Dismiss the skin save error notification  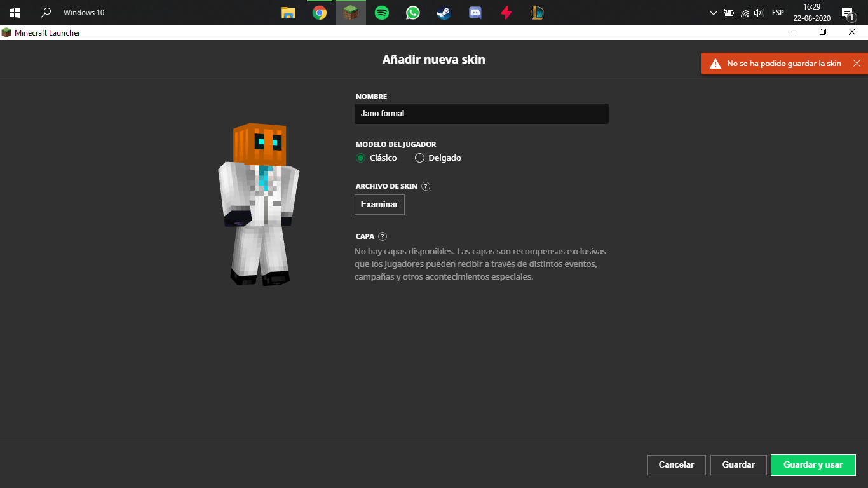[x=857, y=64]
